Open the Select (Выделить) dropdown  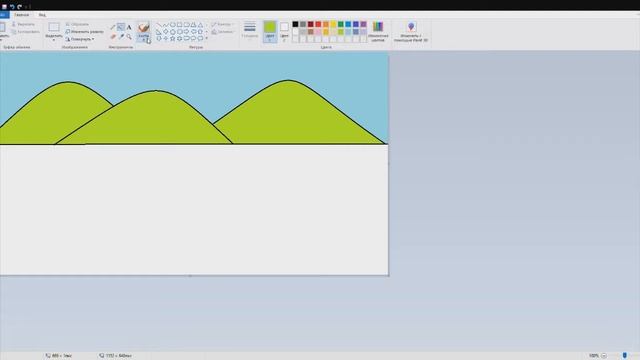54,32
